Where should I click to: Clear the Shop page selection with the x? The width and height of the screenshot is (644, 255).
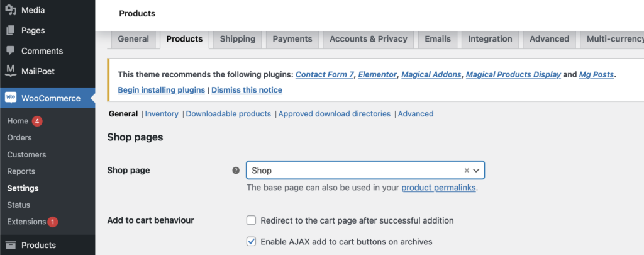click(467, 170)
